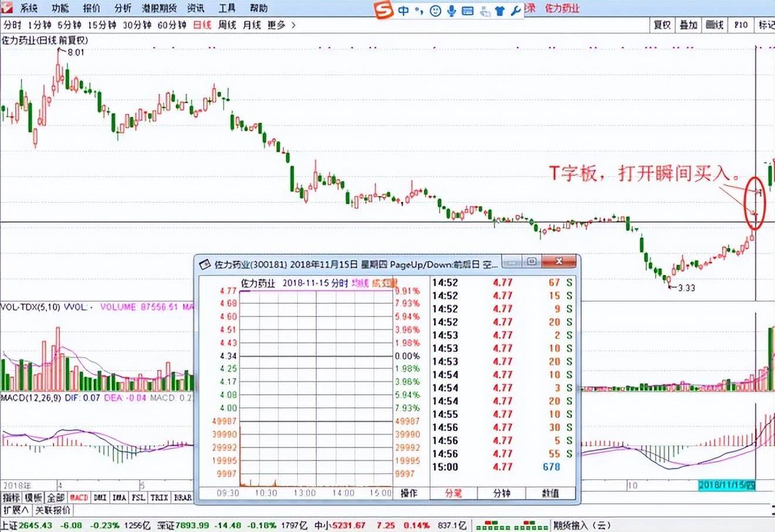Click the 佐力药业 stock name in title

(562, 8)
